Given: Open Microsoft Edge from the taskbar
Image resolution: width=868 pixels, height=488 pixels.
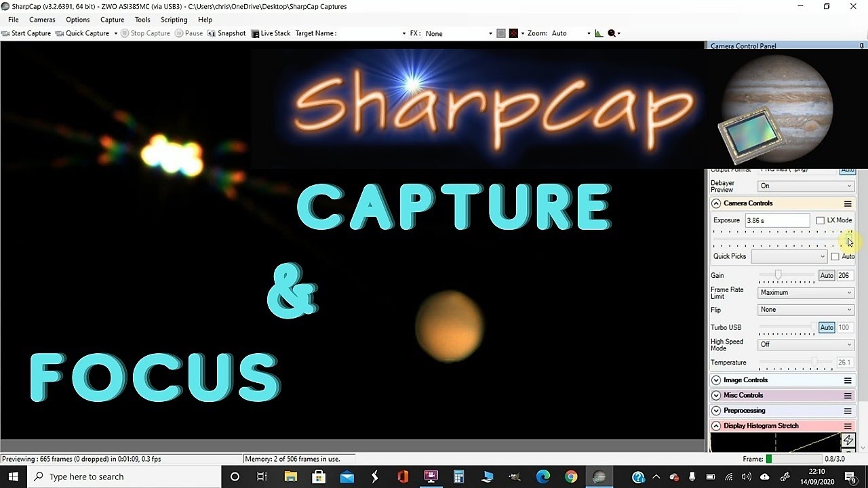Looking at the screenshot, I should click(543, 476).
